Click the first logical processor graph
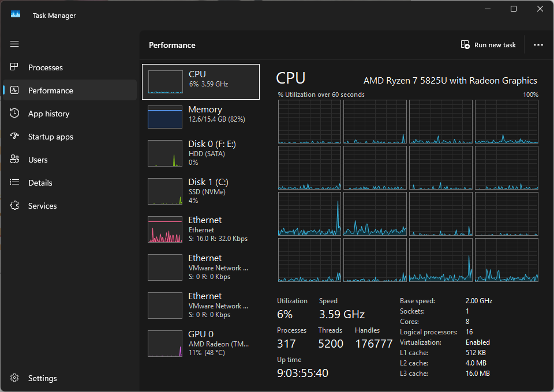 [309, 122]
